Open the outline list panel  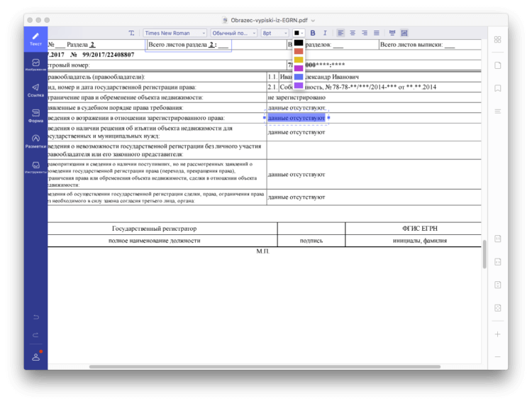point(497,111)
